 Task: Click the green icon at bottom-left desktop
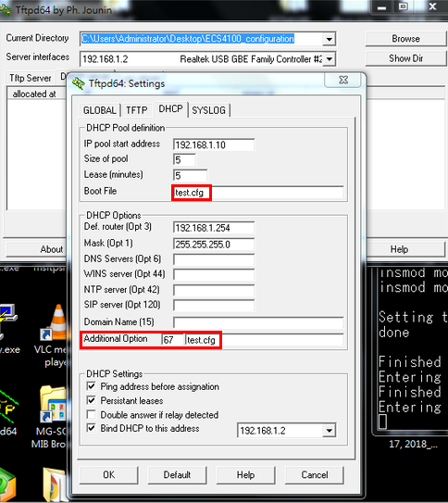[x=7, y=484]
